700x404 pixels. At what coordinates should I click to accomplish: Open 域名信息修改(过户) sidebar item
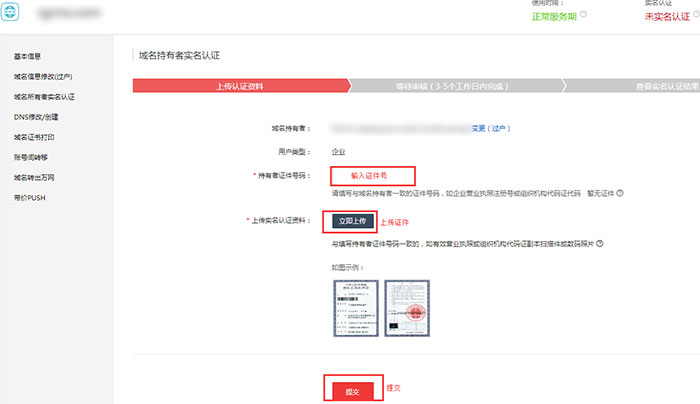point(43,76)
